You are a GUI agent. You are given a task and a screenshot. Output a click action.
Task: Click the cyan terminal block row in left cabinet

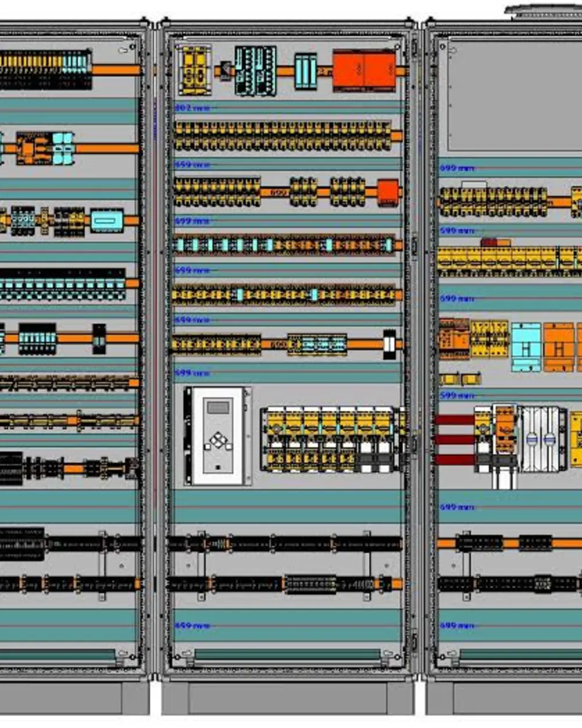63,285
